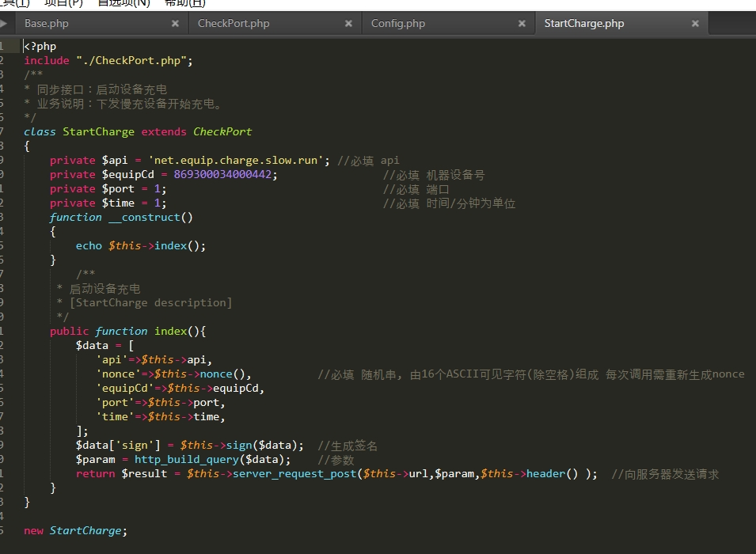Place cursor in the number 869300034000442

coord(226,175)
